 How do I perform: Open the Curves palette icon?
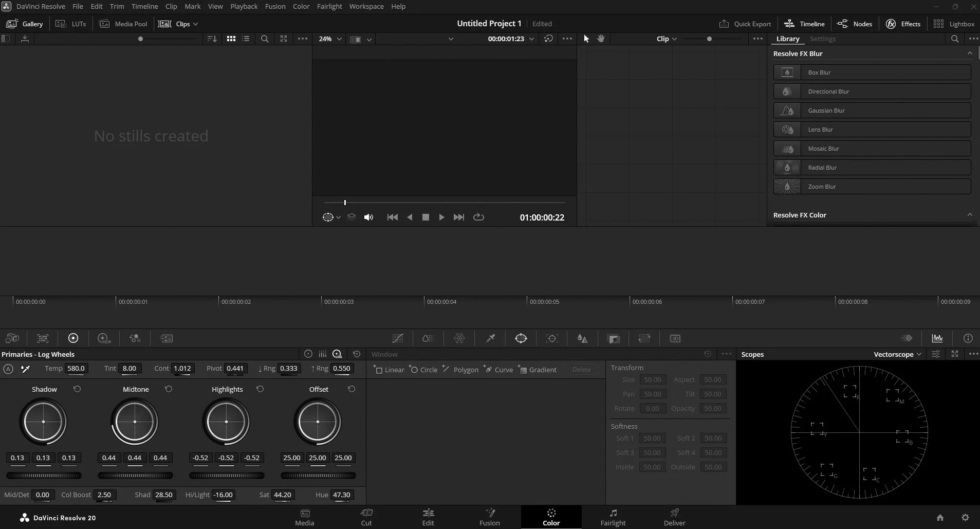click(398, 338)
